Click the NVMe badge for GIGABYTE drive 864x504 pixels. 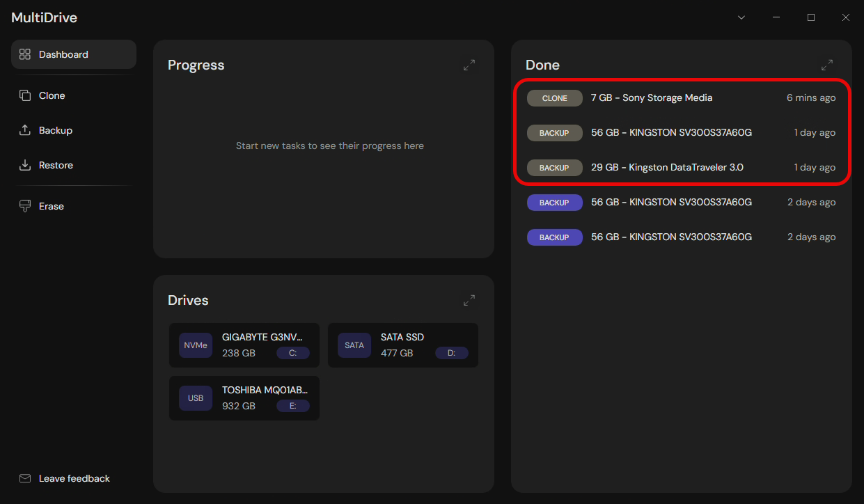coord(196,345)
